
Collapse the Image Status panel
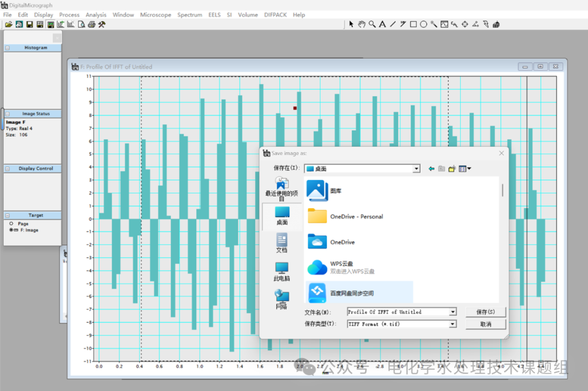coord(8,114)
